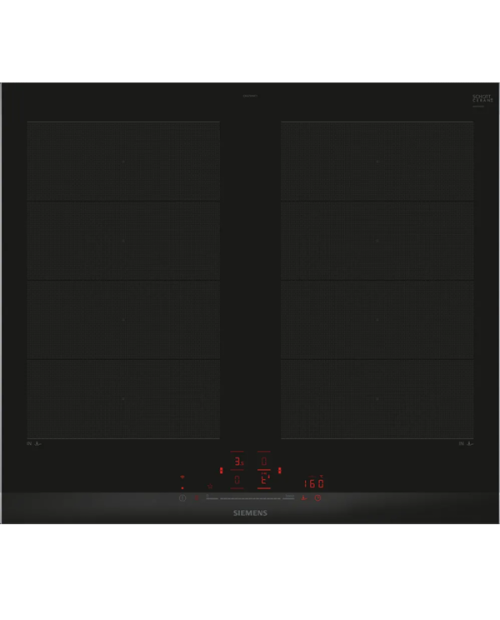Select the top right zone showing 0
This screenshot has height=620, width=500.
[x=264, y=461]
